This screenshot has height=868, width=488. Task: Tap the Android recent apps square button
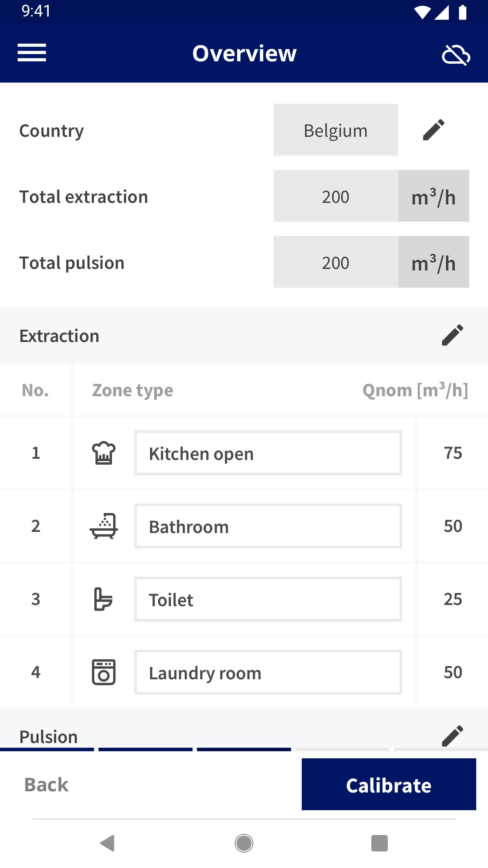[x=380, y=843]
